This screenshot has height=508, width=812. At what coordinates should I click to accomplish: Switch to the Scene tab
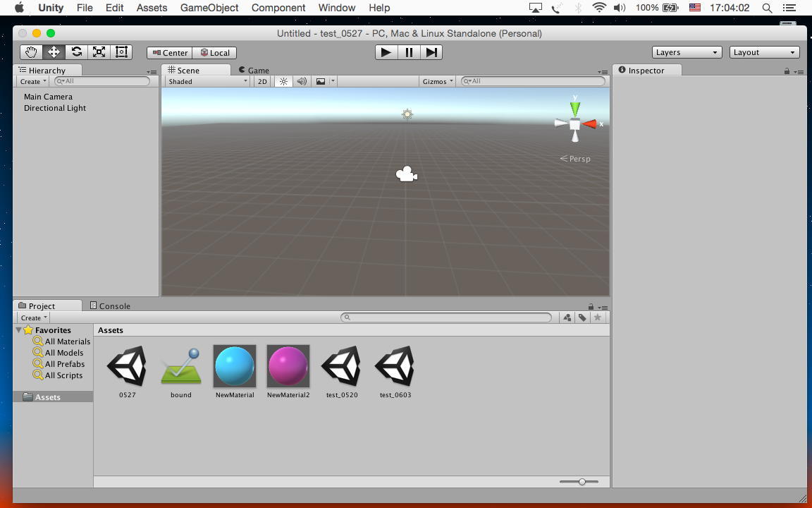click(196, 70)
